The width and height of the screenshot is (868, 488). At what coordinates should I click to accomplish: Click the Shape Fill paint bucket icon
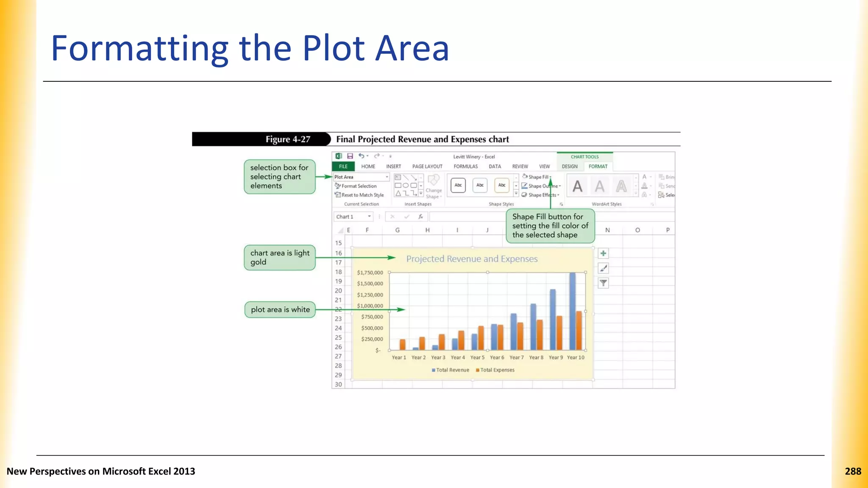pyautogui.click(x=525, y=177)
